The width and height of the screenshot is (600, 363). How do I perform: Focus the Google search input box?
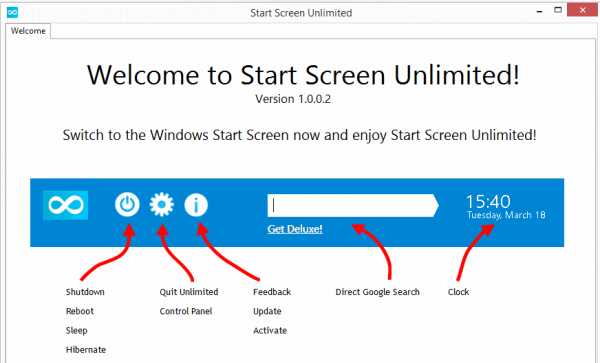[353, 205]
